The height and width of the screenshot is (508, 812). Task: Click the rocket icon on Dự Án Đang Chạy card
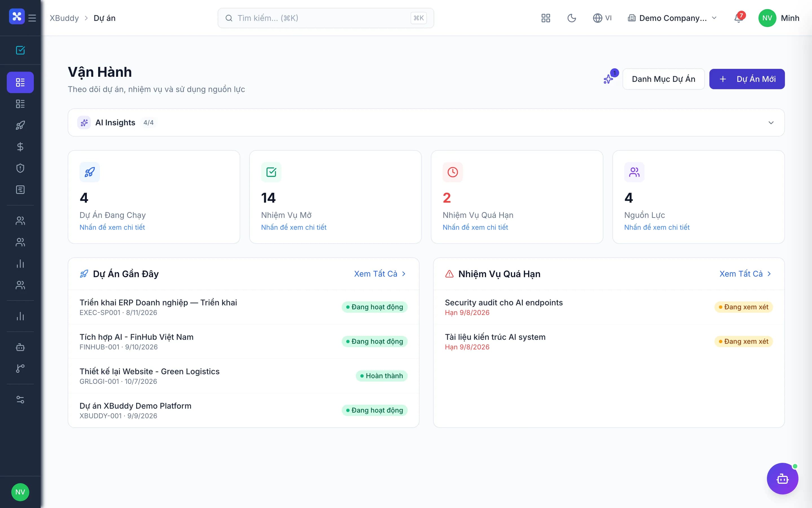pos(90,172)
